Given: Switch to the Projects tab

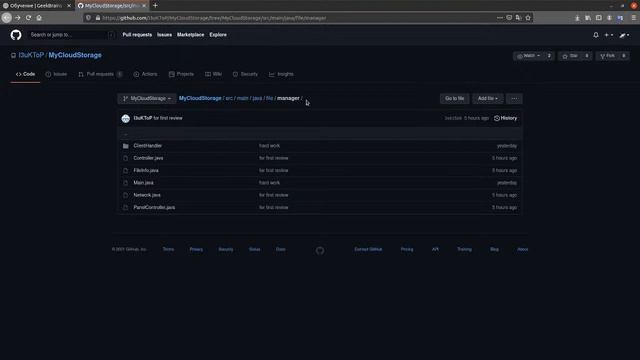Looking at the screenshot, I should [181, 74].
